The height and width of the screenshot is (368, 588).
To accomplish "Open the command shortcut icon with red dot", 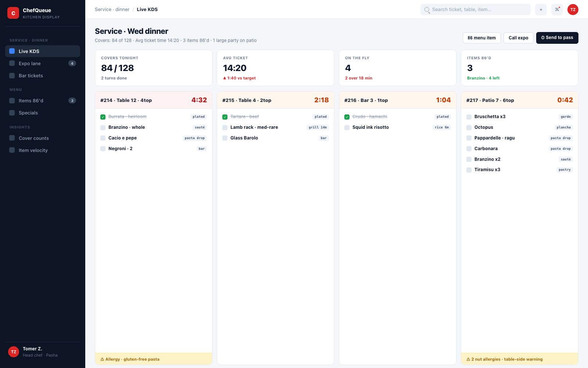I will pos(557,10).
